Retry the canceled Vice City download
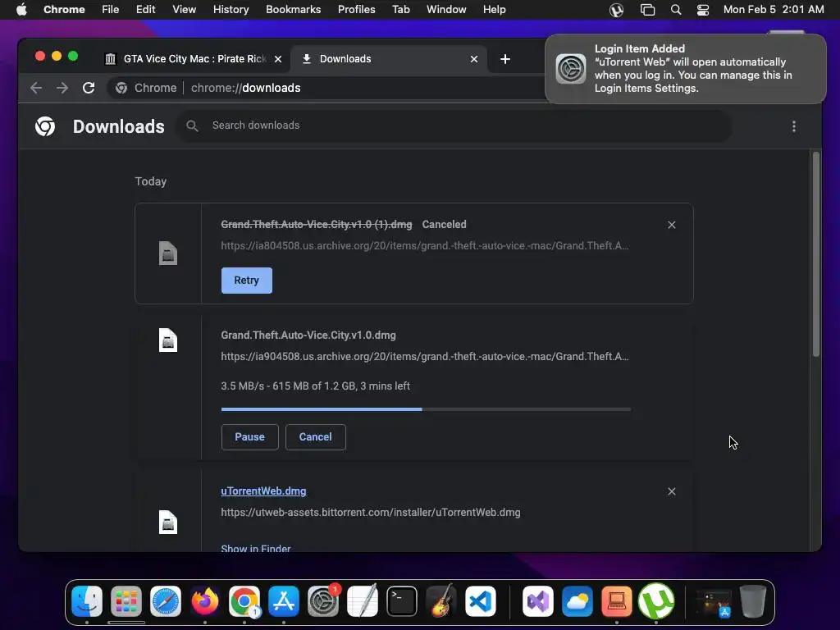Image resolution: width=840 pixels, height=630 pixels. (x=246, y=281)
